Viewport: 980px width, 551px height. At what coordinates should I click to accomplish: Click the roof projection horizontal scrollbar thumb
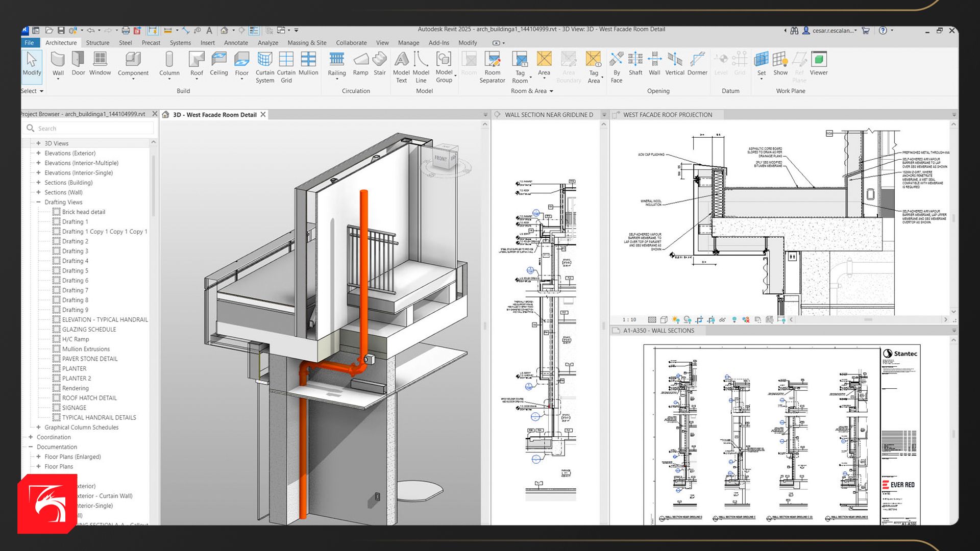pos(868,320)
